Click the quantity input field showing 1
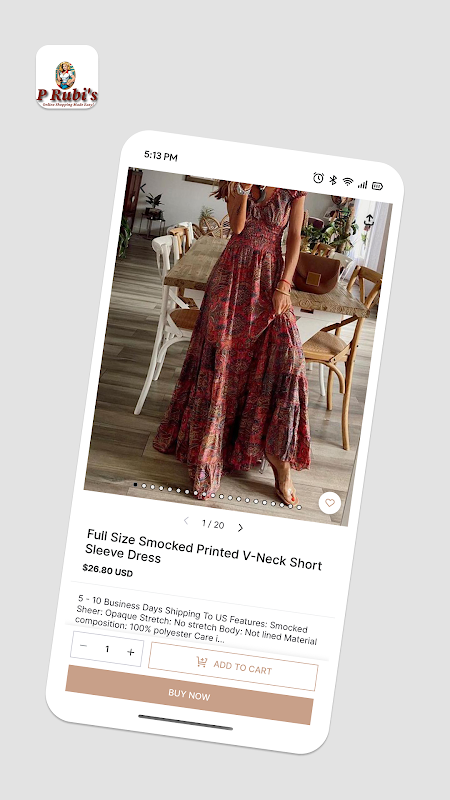The height and width of the screenshot is (800, 450). pos(107,649)
